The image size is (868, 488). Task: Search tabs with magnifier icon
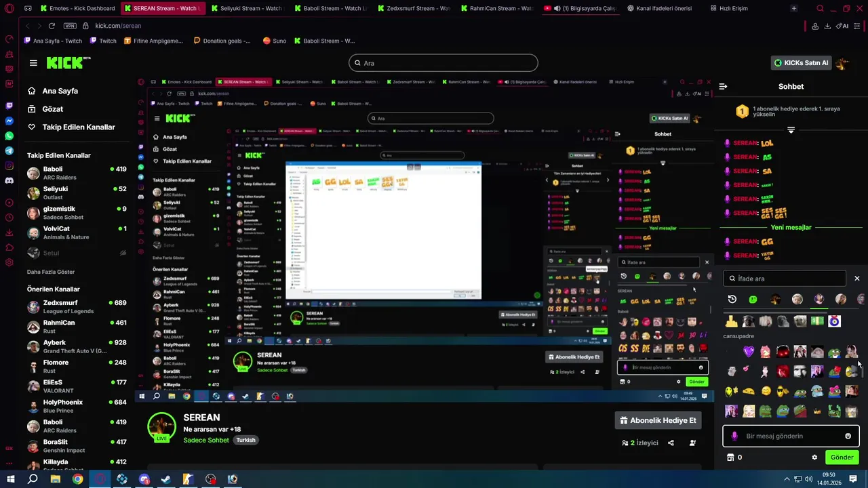pyautogui.click(x=820, y=8)
